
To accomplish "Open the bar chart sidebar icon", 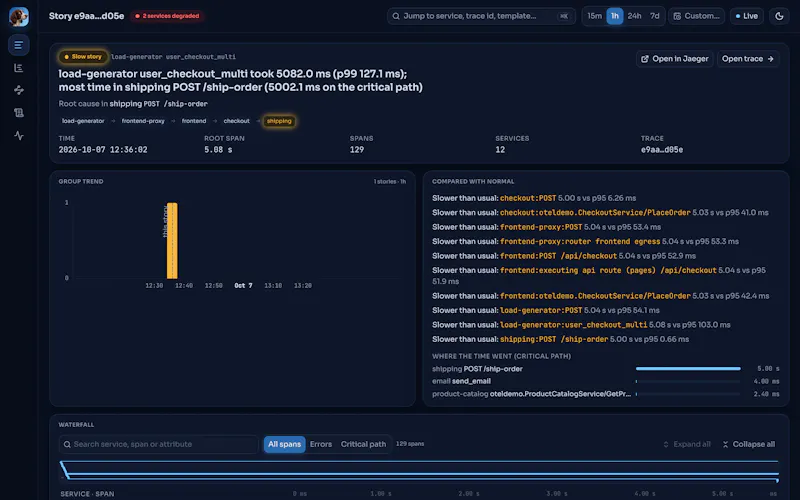I will [x=19, y=68].
